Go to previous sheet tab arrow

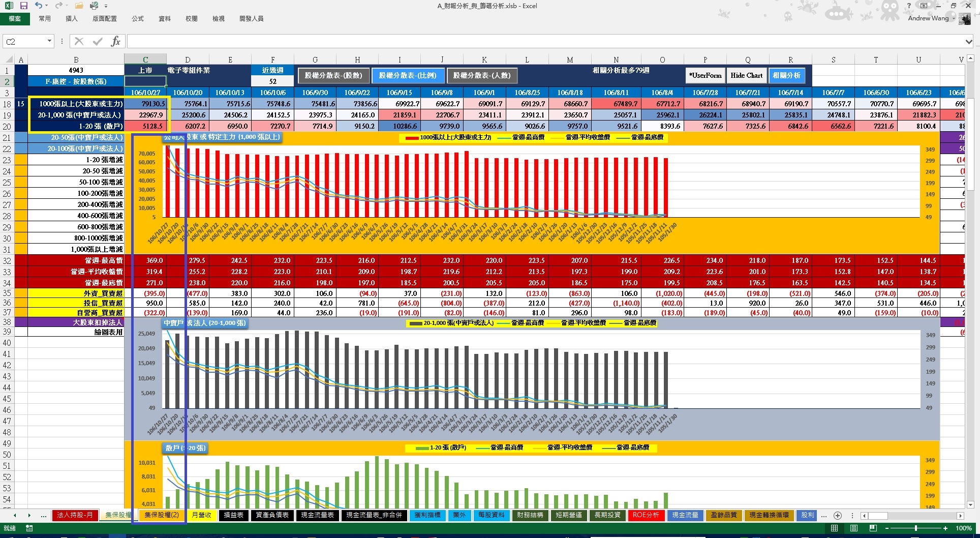15,515
